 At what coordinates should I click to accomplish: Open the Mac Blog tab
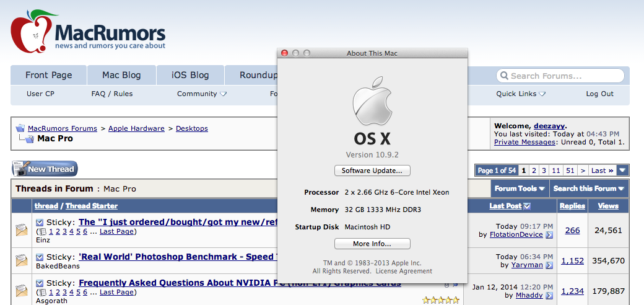[x=121, y=75]
